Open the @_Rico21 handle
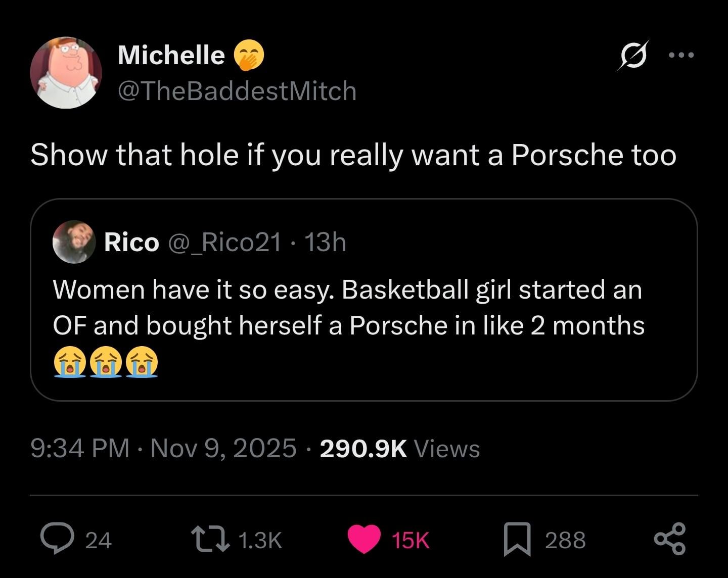The width and height of the screenshot is (728, 578). point(224,243)
